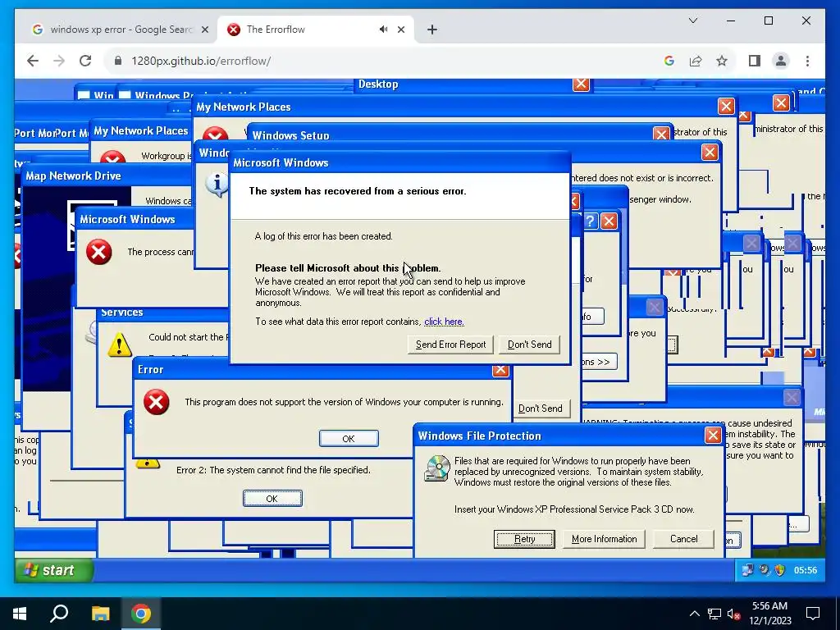840x630 pixels.
Task: Click Don't Send in Microsoft Windows dialog
Action: (x=529, y=345)
